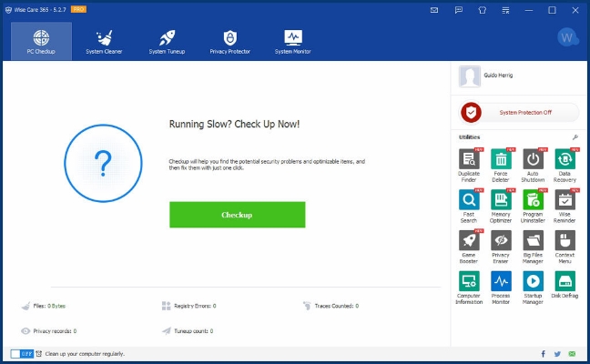
Task: Switch to the Privacy Protector tab
Action: tap(230, 41)
